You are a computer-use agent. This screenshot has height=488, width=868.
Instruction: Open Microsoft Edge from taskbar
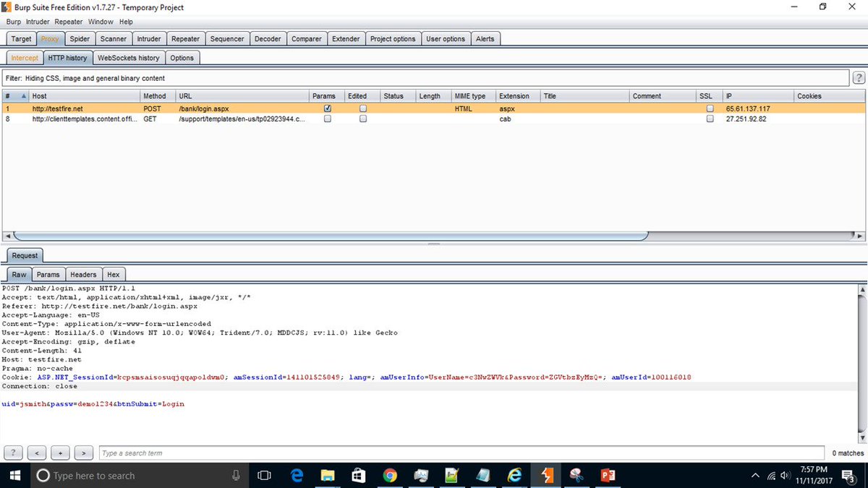tap(297, 475)
